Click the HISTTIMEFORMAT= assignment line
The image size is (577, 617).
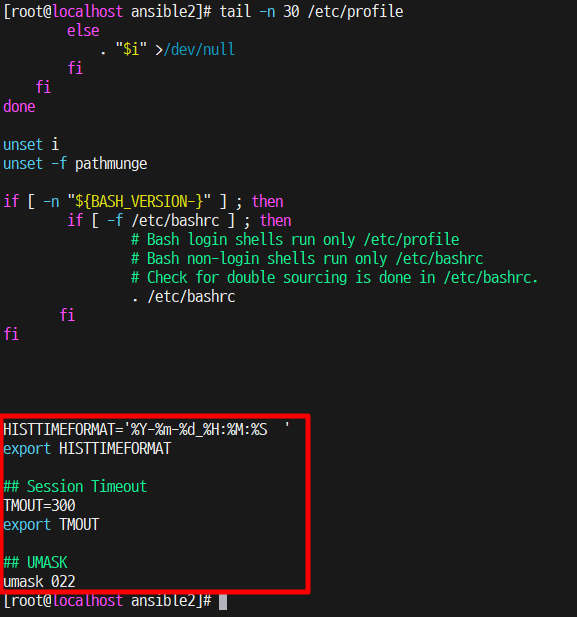click(x=146, y=429)
